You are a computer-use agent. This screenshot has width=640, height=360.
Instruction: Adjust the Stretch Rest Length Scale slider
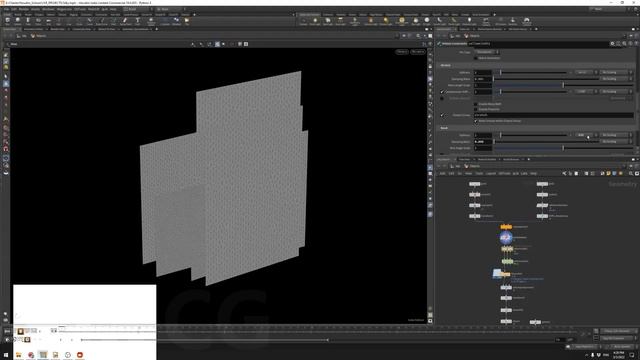click(x=564, y=85)
